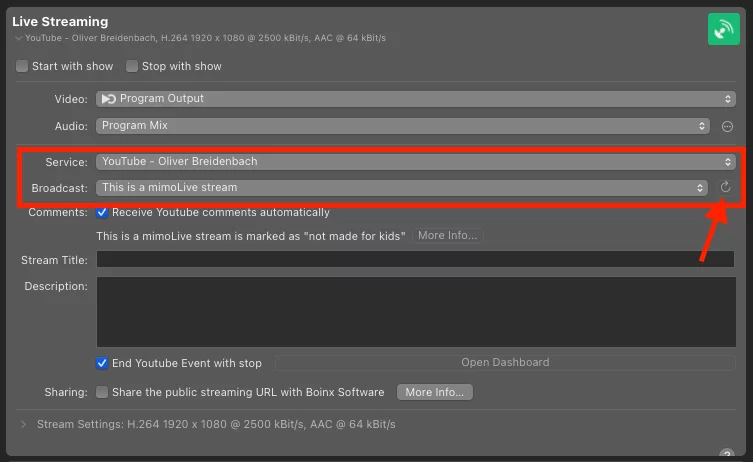753x462 pixels.
Task: Enable Start with show checkbox
Action: (22, 66)
